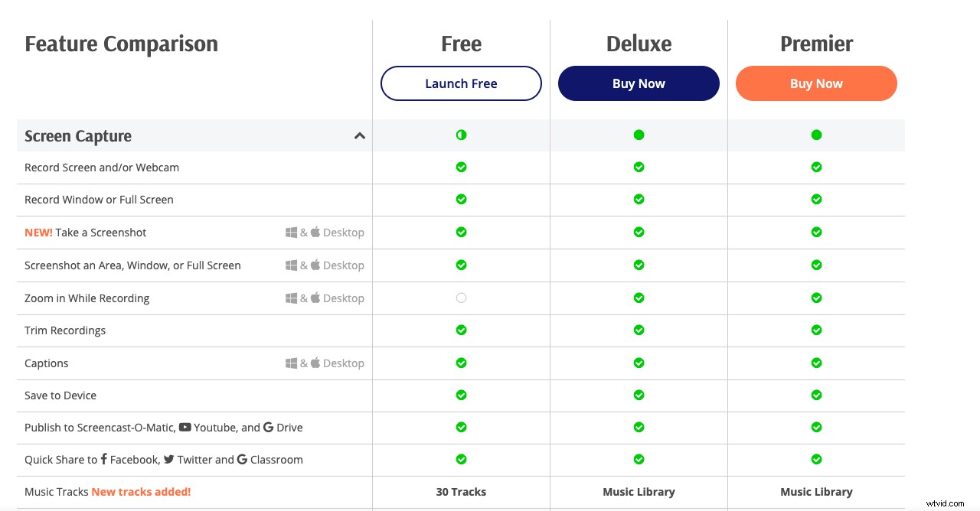Screen dimensions: 980x511
Task: Click the Premier checkmark for Trim Recordings
Action: (816, 330)
